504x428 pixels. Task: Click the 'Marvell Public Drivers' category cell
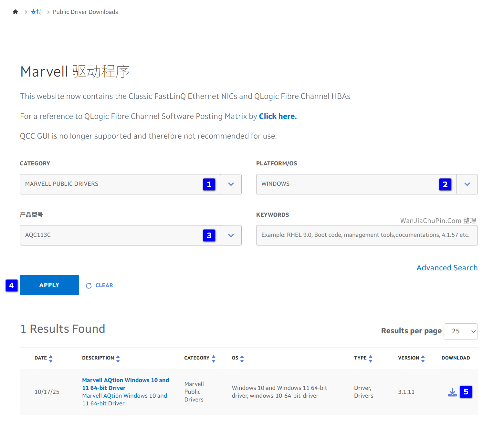tap(194, 392)
